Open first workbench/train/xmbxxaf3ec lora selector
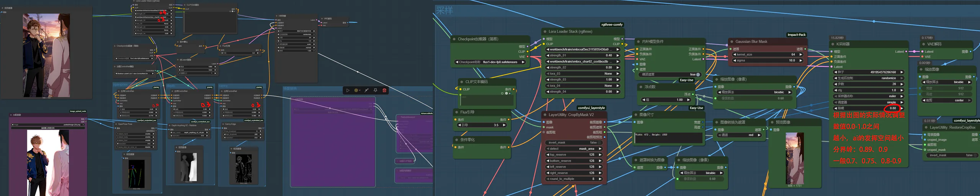 pyautogui.click(x=582, y=49)
